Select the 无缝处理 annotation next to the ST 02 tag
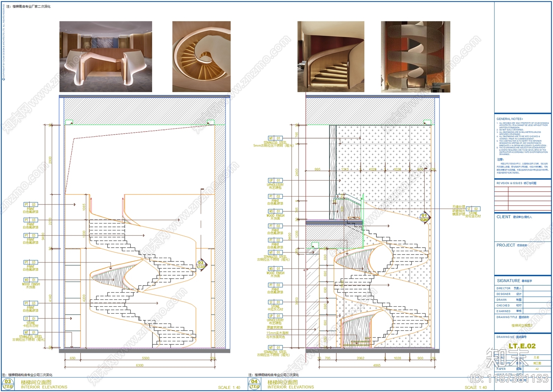This screenshot has width=553, height=392. pyautogui.click(x=458, y=207)
